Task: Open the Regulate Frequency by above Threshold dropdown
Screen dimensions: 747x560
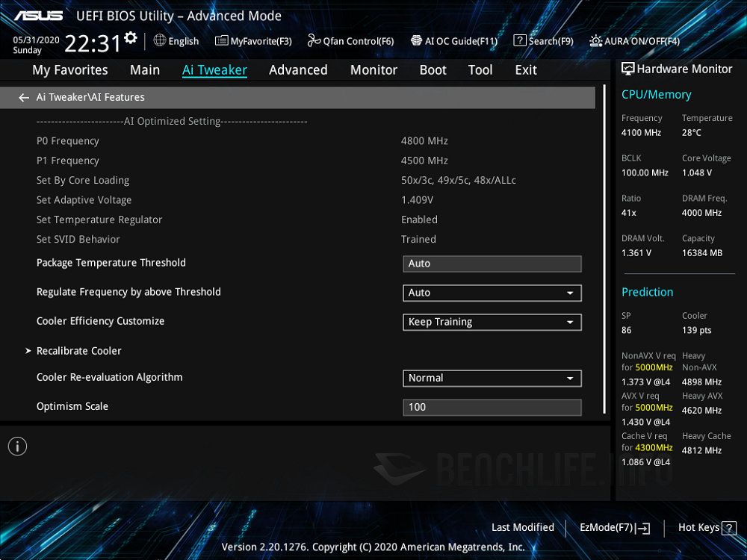Action: [492, 293]
